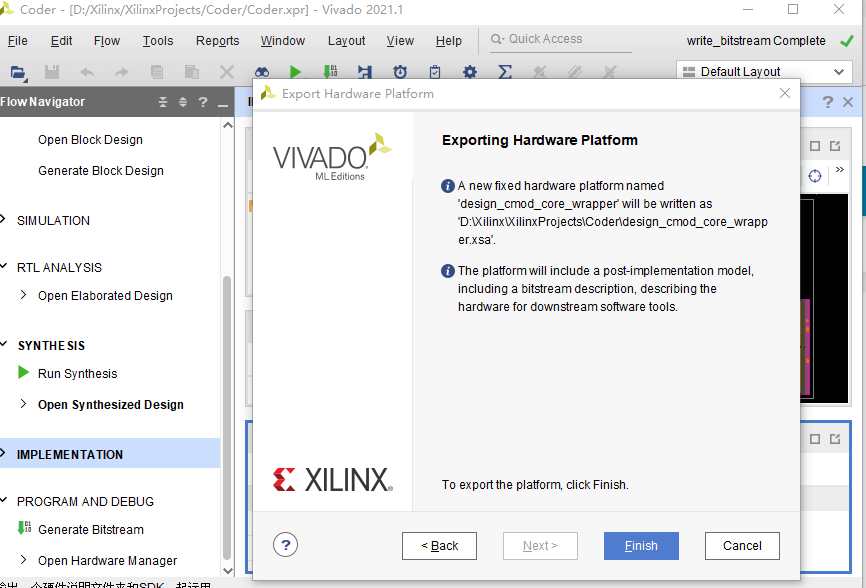Open the Tools menu
The height and width of the screenshot is (588, 866).
tap(158, 41)
